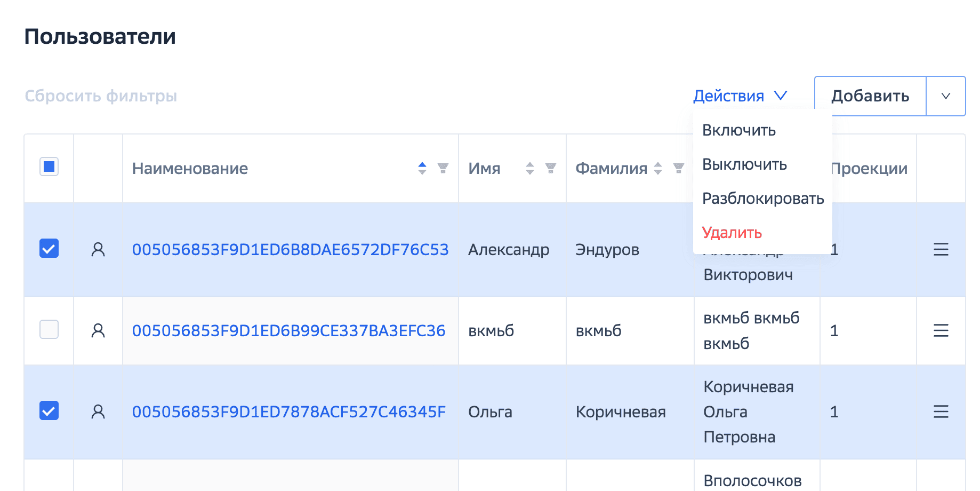Open the filter icon in Имя column
Image resolution: width=980 pixels, height=491 pixels.
coord(551,169)
